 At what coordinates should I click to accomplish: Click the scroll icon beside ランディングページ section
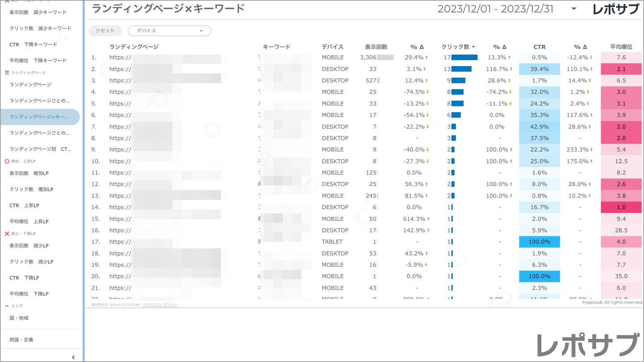[7, 73]
